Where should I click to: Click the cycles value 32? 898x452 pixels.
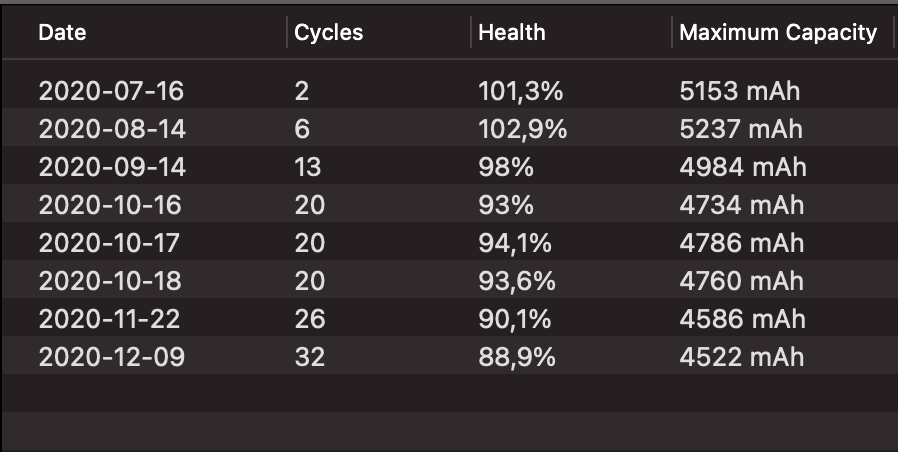pyautogui.click(x=309, y=357)
